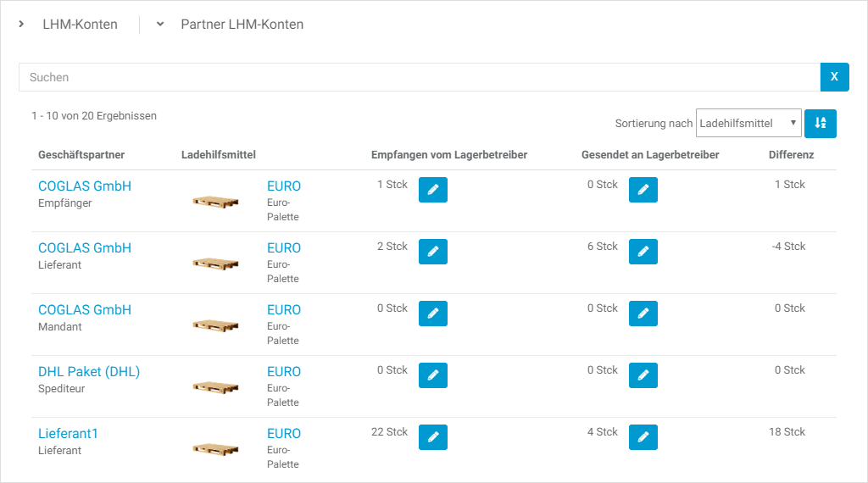868x483 pixels.
Task: Clear the search with X button
Action: point(834,77)
